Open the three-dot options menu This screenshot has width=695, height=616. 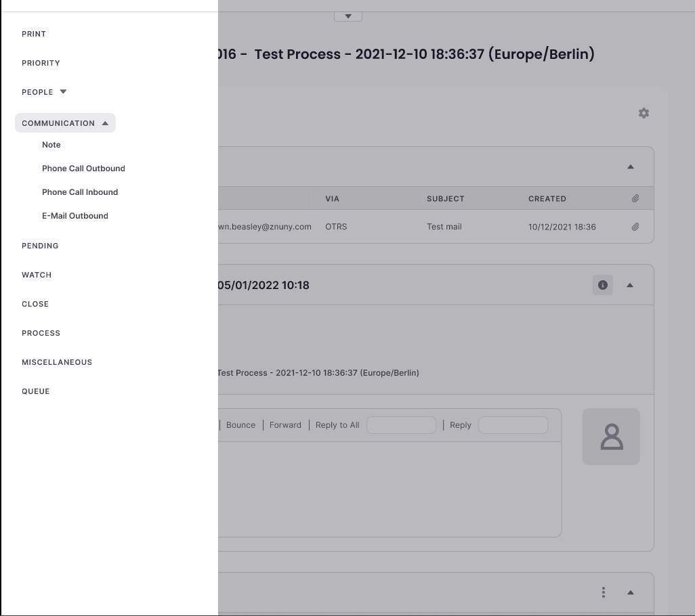point(603,592)
